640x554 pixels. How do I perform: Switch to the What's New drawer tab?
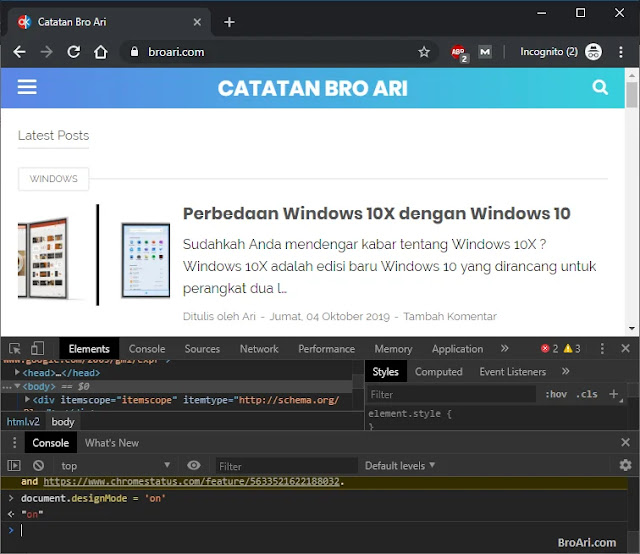tap(112, 443)
